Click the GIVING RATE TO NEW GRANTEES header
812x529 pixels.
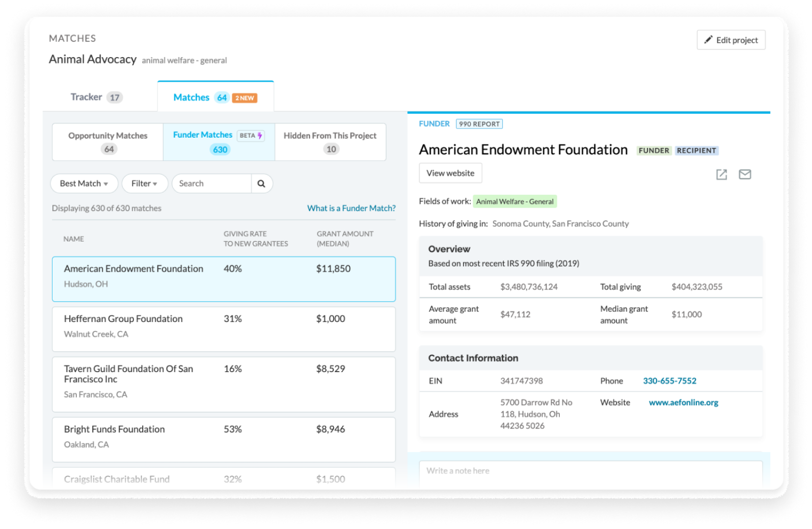click(256, 239)
